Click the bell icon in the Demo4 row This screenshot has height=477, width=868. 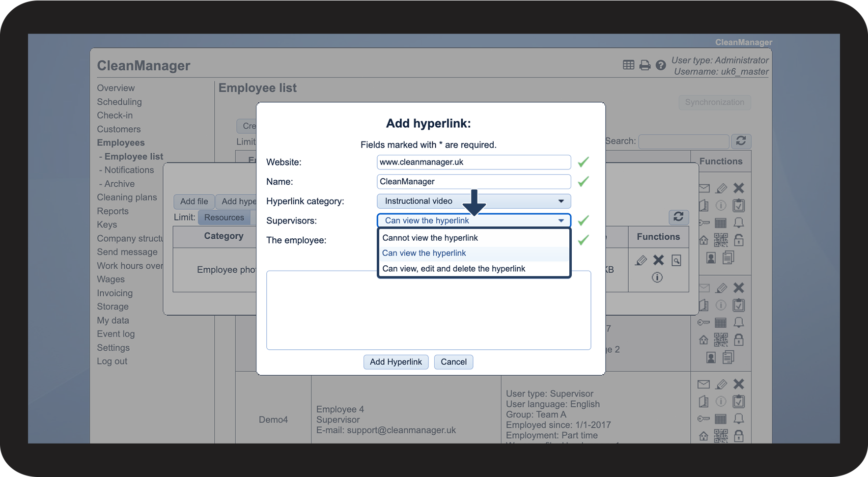pos(738,419)
